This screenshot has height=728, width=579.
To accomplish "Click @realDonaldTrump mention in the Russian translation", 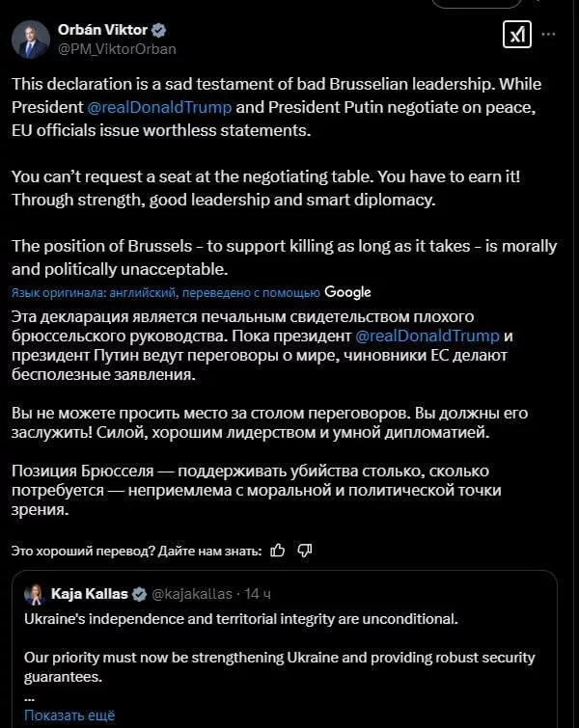I will (x=428, y=337).
